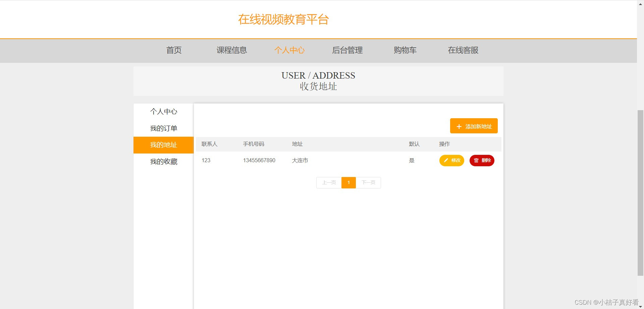The width and height of the screenshot is (644, 309).
Task: Click the 联系人 column header
Action: coord(210,144)
